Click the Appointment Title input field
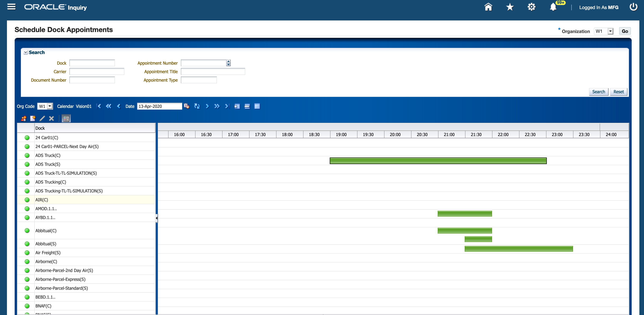 [x=213, y=72]
